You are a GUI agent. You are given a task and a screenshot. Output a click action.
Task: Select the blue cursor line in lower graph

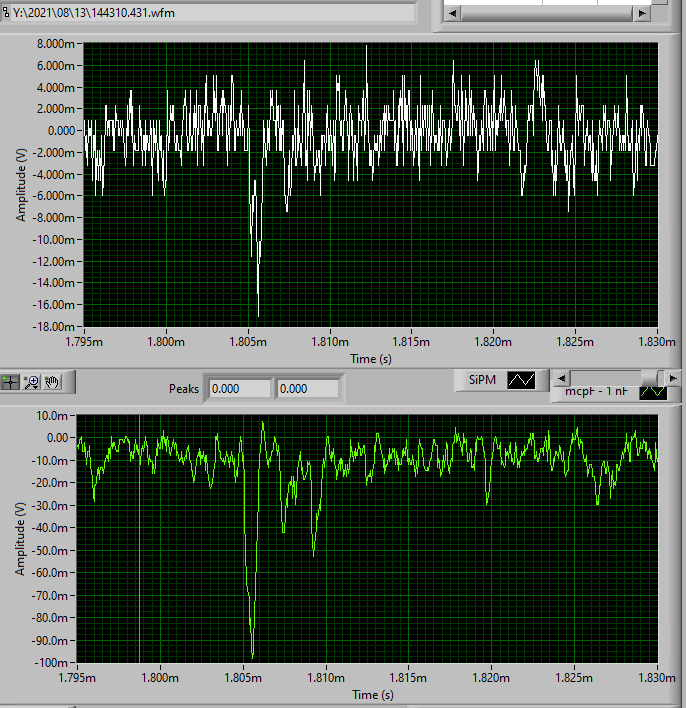[x=140, y=538]
